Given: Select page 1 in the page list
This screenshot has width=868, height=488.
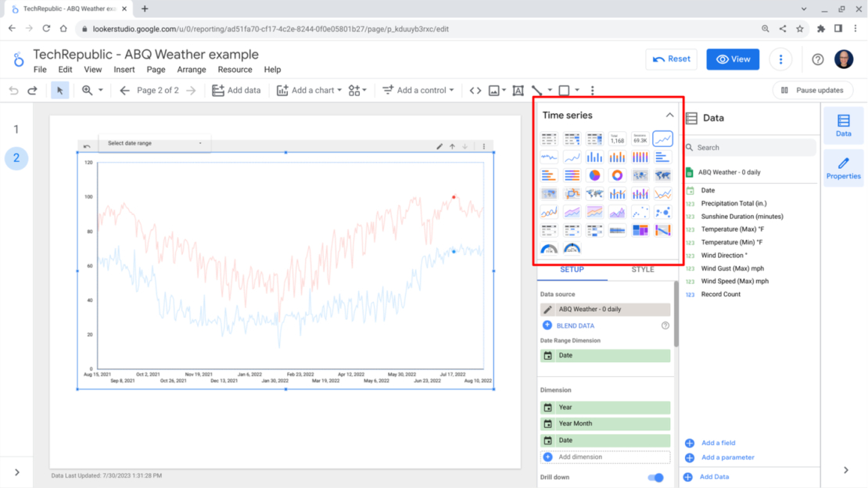Looking at the screenshot, I should point(16,129).
